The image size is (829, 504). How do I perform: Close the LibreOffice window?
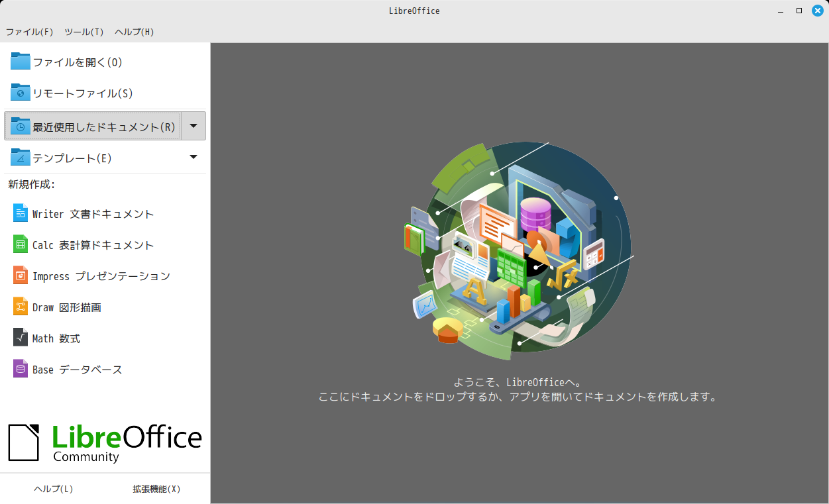(817, 11)
